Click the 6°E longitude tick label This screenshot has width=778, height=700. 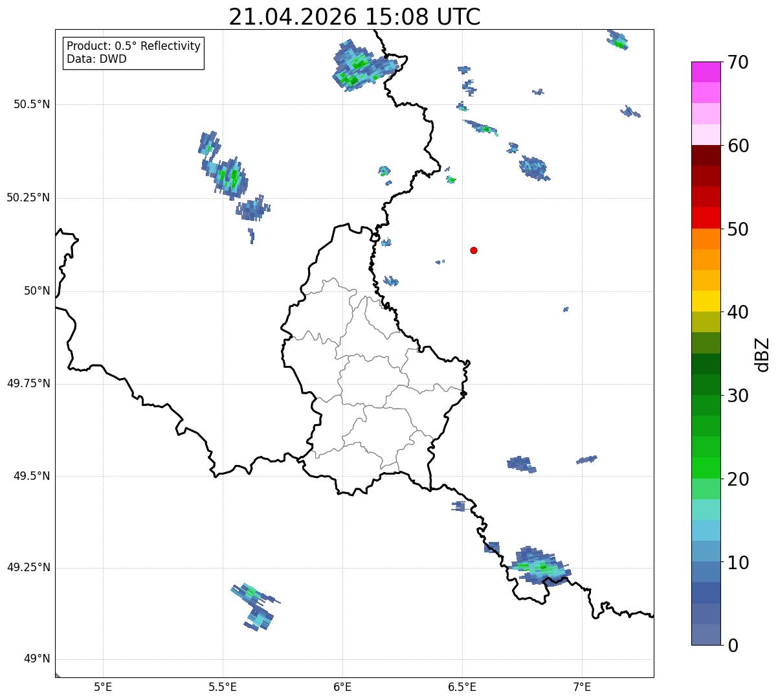[342, 686]
